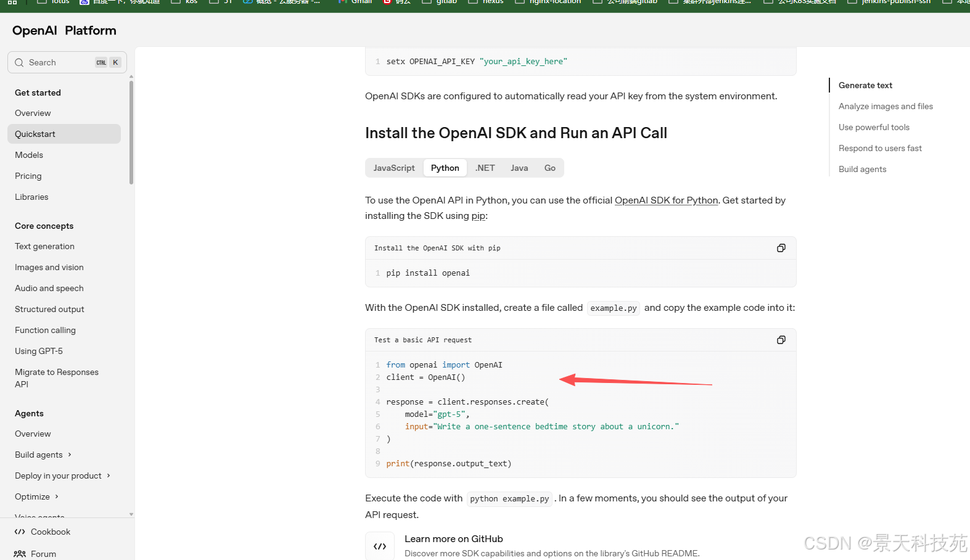The height and width of the screenshot is (560, 970).
Task: Focus the sidebar Search field
Action: (67, 62)
